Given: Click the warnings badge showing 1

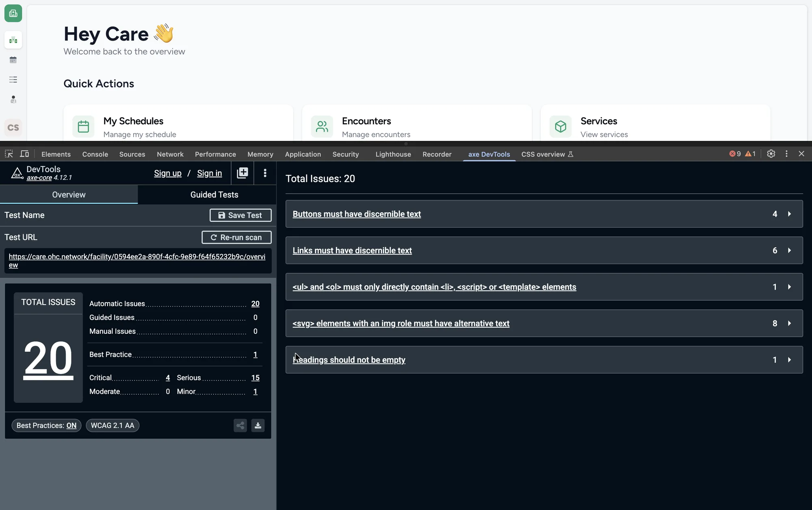Looking at the screenshot, I should click(x=750, y=154).
